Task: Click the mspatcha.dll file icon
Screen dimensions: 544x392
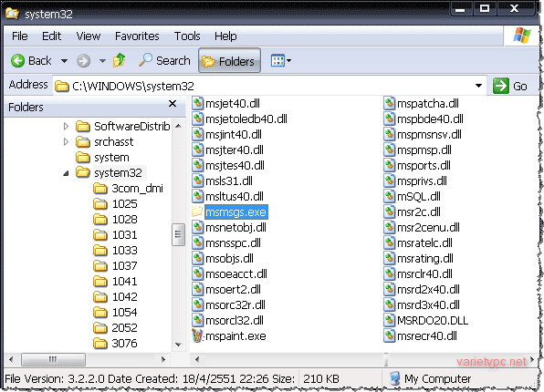Action: tap(389, 103)
